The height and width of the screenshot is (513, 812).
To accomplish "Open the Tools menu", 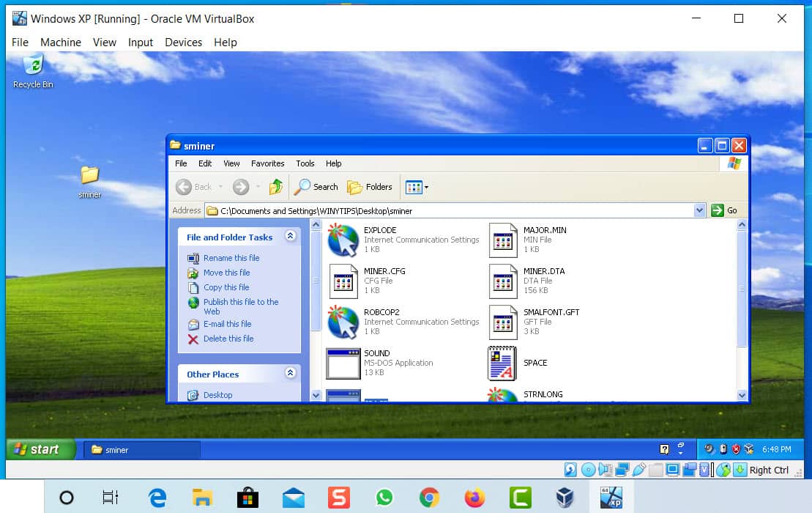I will point(305,163).
